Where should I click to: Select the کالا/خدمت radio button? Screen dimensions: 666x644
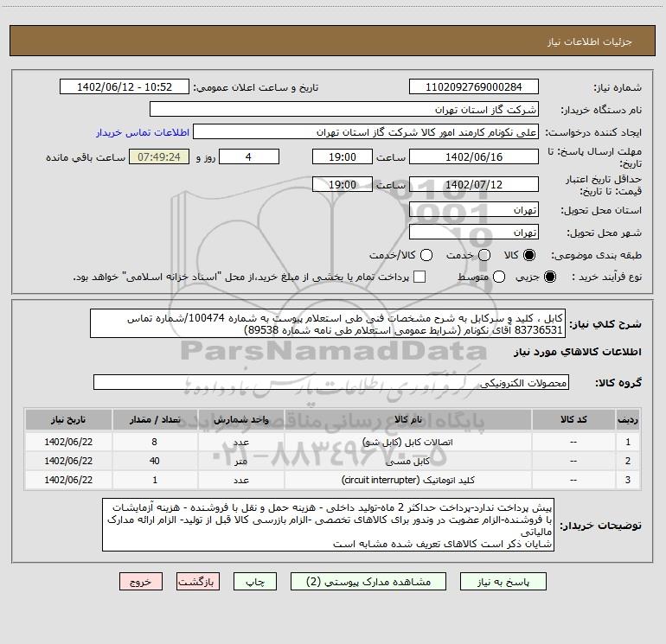(426, 255)
